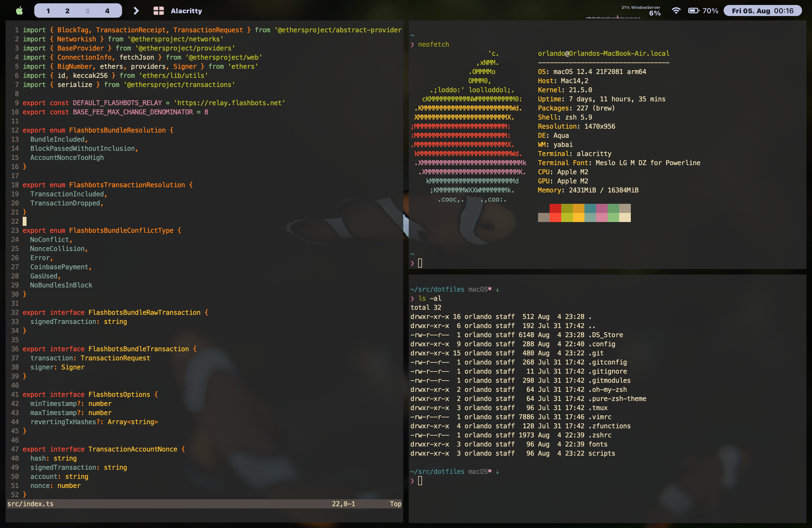
Task: Click the minTimestamp property on line 42
Action: [x=54, y=404]
